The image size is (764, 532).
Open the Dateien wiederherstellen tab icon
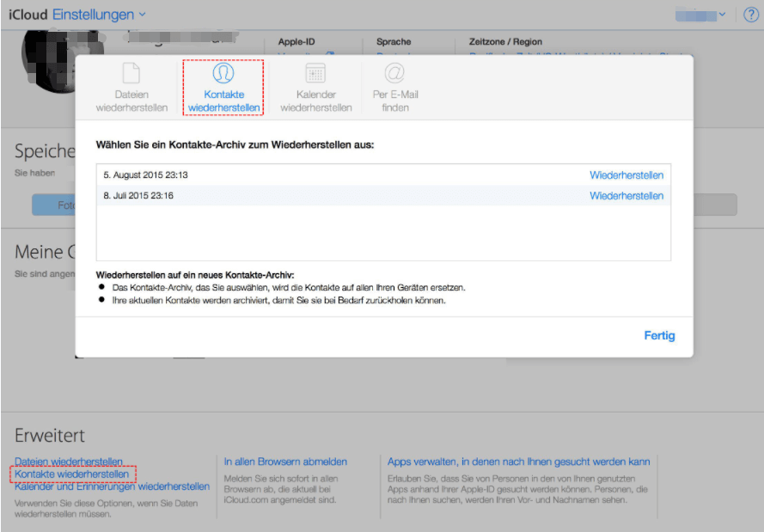coord(131,74)
